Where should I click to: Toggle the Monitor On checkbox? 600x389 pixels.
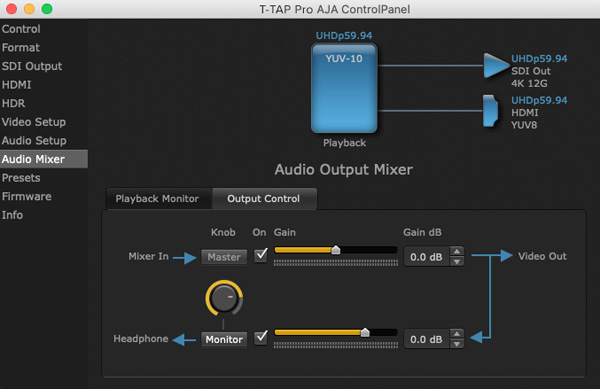pos(261,338)
